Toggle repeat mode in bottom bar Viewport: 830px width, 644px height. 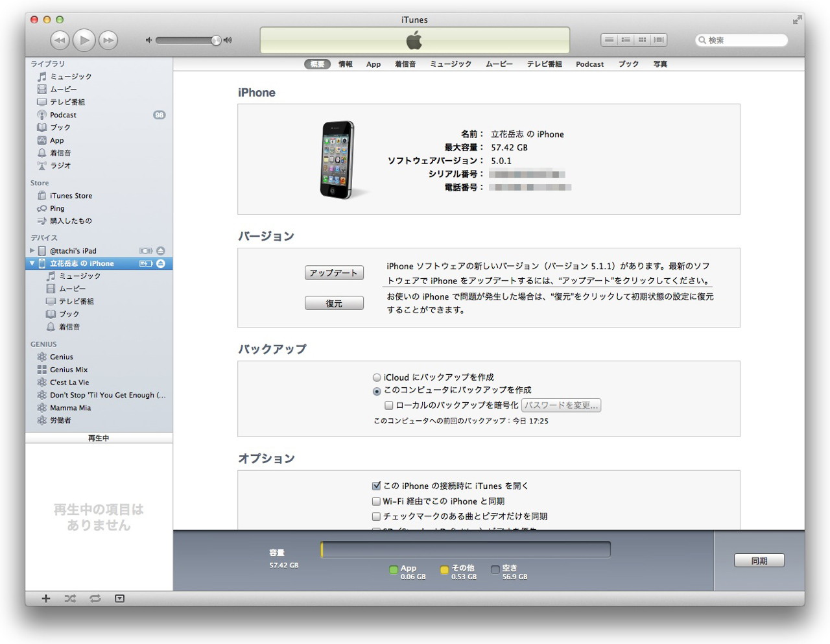95,599
